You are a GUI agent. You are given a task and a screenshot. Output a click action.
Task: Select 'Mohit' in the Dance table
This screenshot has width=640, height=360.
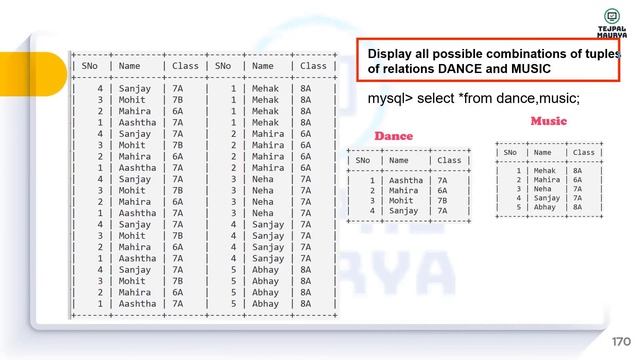click(401, 201)
